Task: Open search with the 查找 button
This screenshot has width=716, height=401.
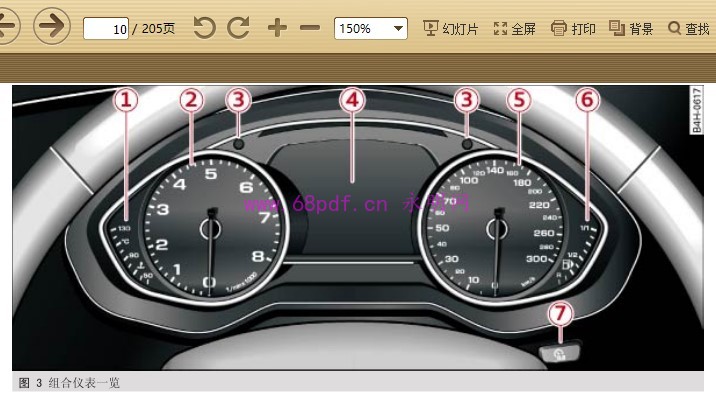Action: coord(688,28)
